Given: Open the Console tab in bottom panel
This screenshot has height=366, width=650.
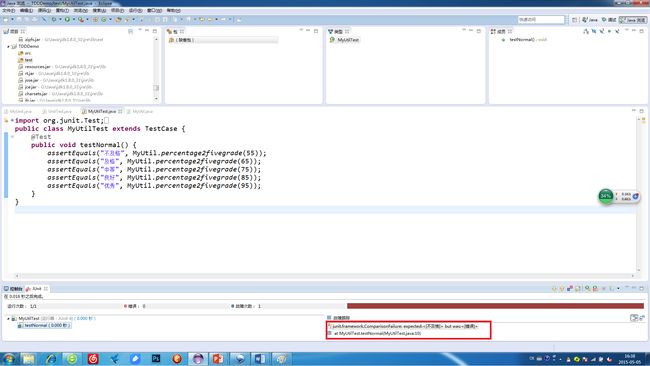Looking at the screenshot, I should point(13,288).
